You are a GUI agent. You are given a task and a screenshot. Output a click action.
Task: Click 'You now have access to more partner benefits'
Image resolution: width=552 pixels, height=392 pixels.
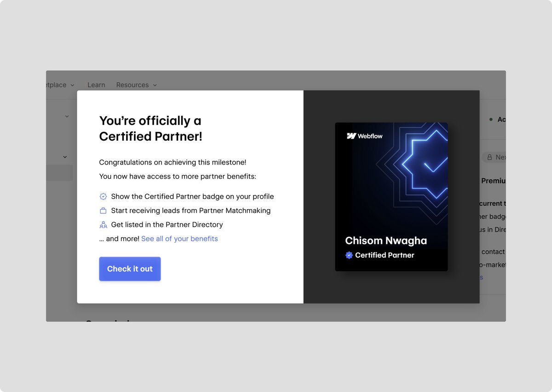point(178,176)
